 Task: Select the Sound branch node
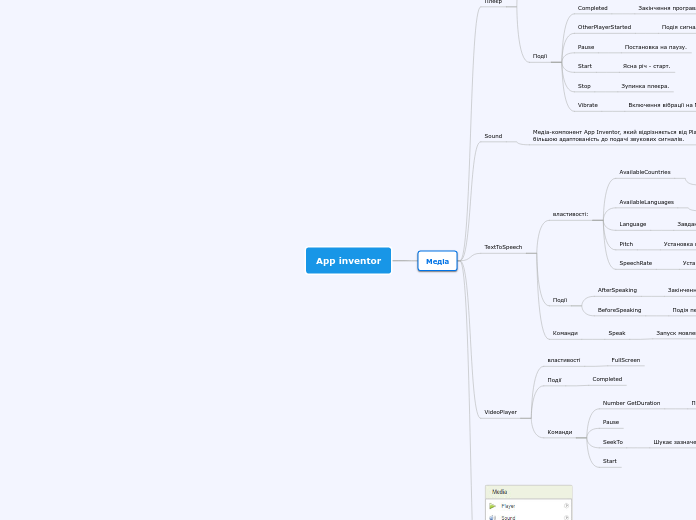click(x=493, y=136)
